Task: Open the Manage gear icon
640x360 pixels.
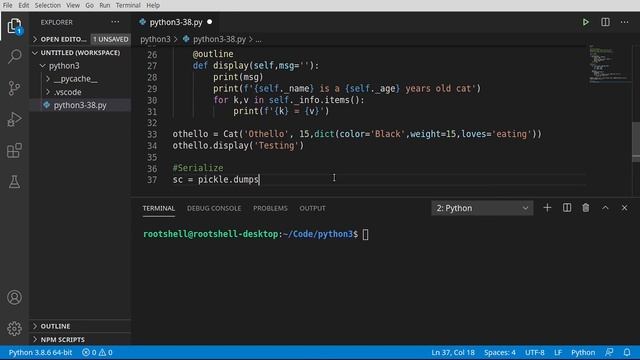Action: [x=14, y=328]
